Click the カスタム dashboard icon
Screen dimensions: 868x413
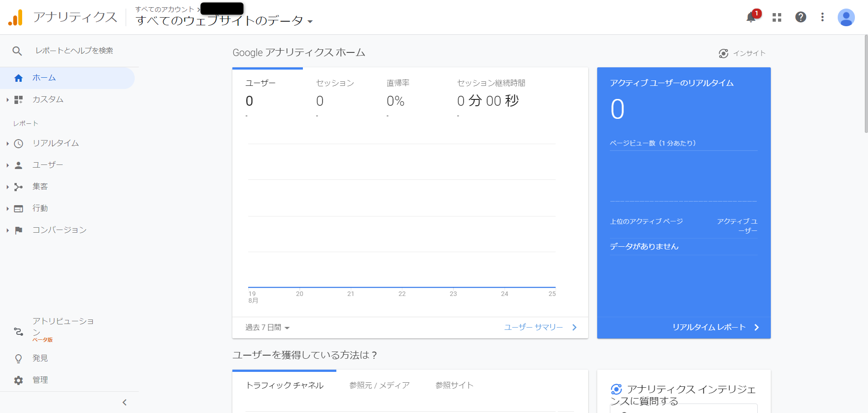point(19,100)
